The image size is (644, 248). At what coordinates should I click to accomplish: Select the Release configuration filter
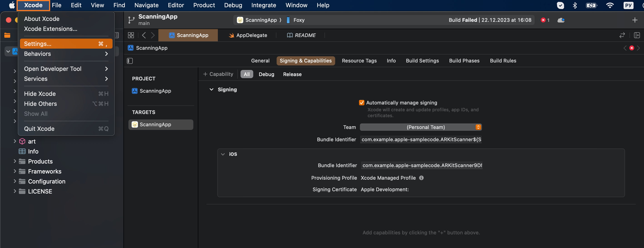tap(292, 74)
